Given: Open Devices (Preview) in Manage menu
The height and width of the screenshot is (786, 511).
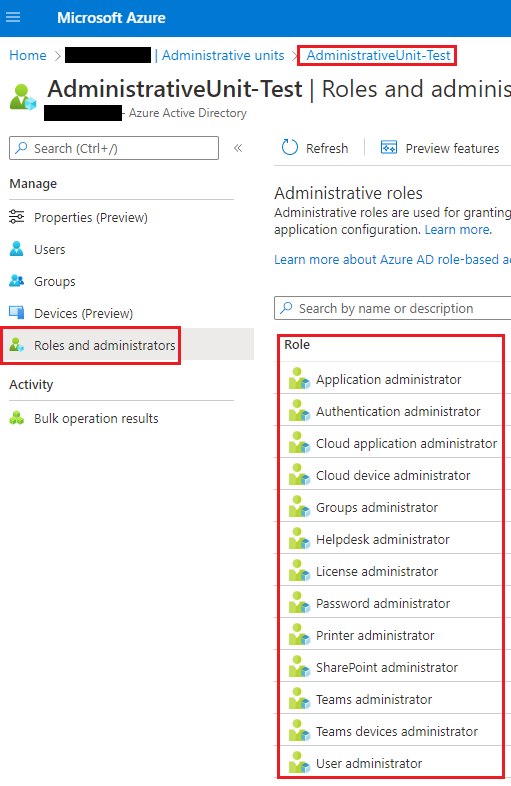Looking at the screenshot, I should tap(83, 313).
